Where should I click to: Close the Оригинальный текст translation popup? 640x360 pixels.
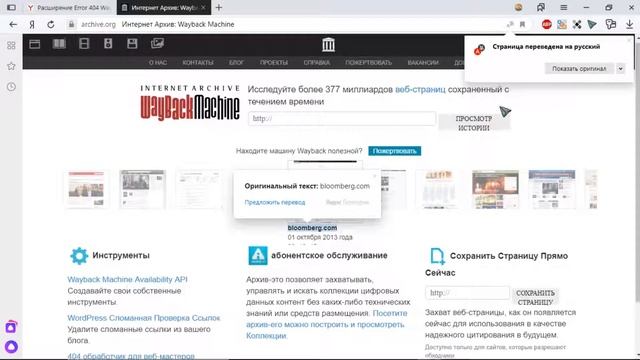[x=374, y=176]
